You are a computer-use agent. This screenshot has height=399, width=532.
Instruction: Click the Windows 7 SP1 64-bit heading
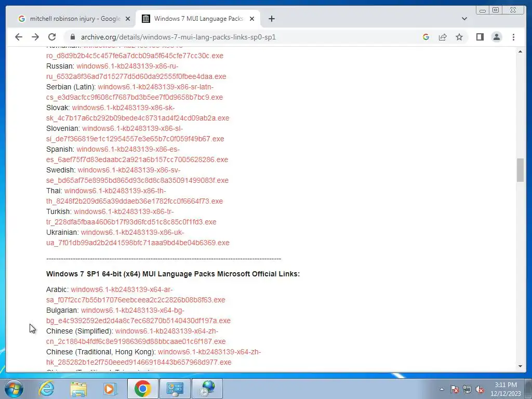tap(173, 274)
